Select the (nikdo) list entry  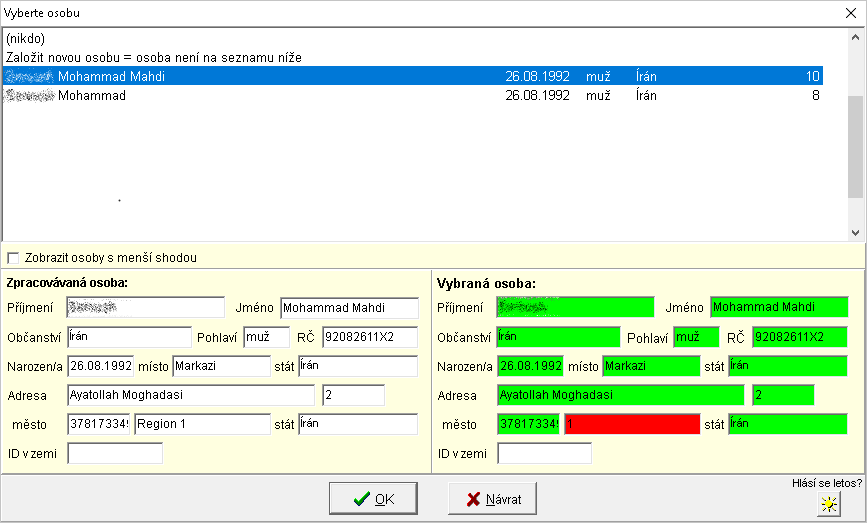24,39
